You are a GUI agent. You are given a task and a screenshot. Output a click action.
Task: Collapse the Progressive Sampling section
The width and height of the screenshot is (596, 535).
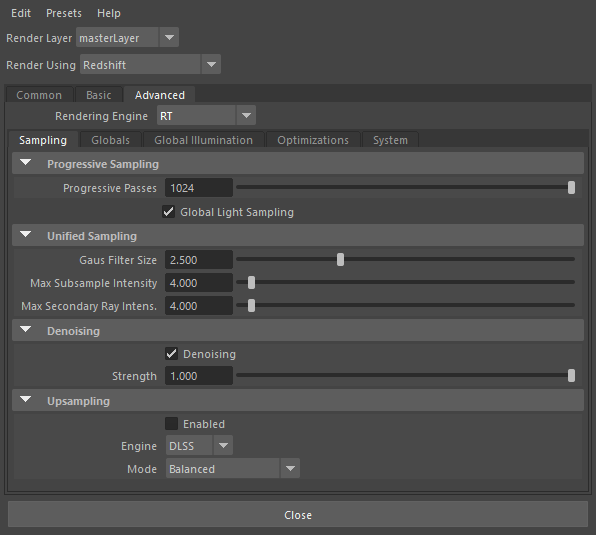26,163
